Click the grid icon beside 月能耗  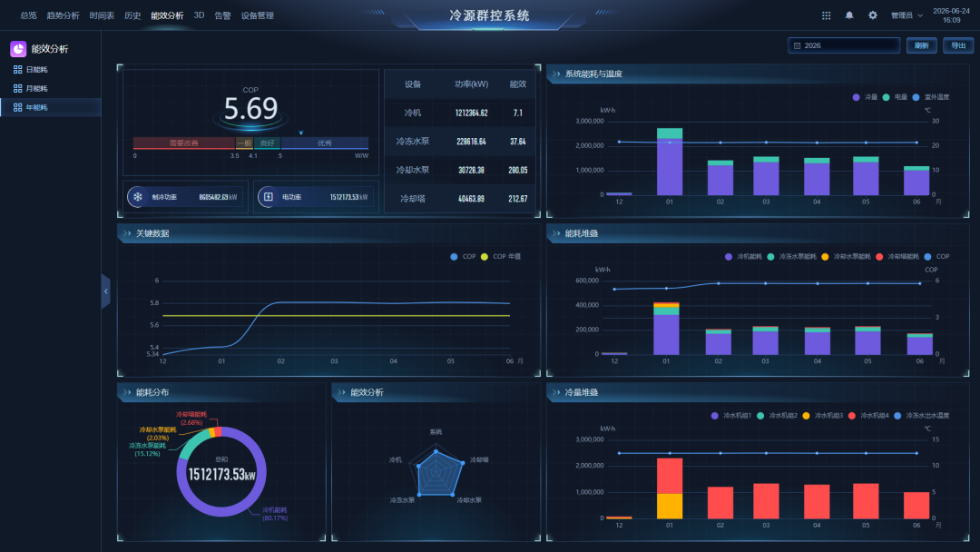coord(17,89)
